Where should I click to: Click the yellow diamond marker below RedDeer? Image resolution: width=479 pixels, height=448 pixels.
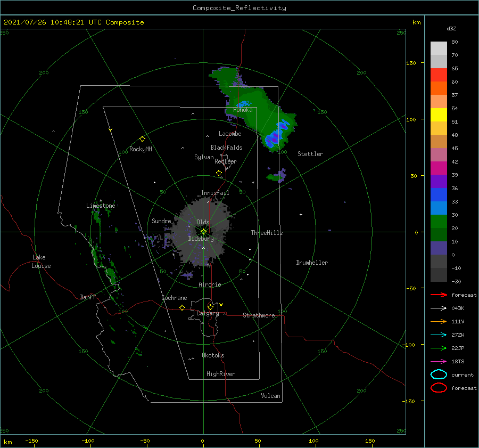pos(219,173)
